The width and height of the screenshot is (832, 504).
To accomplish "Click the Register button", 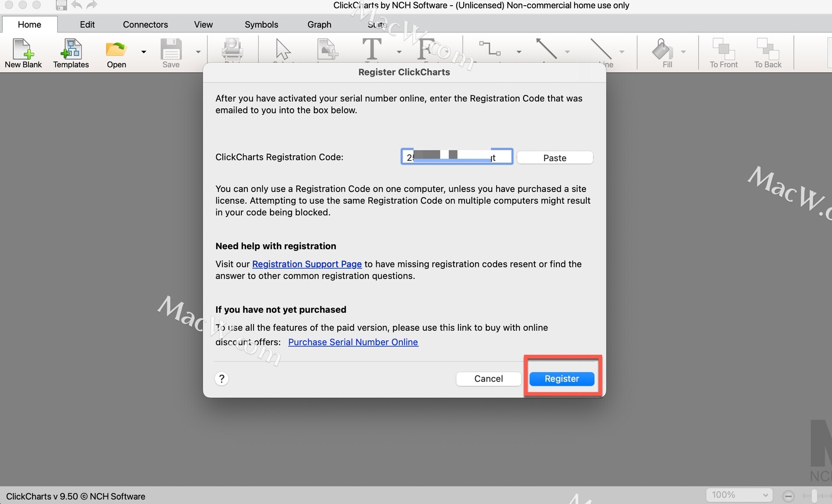I will [562, 379].
